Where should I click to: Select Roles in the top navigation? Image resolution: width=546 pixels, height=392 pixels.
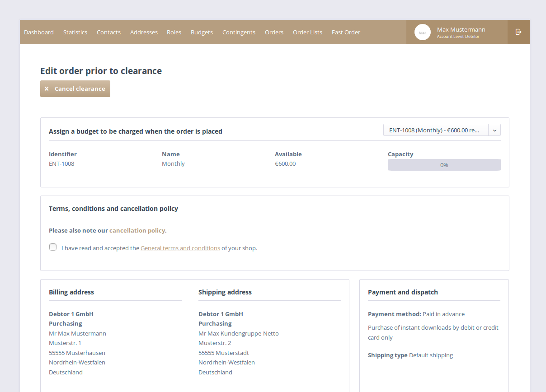coord(174,33)
